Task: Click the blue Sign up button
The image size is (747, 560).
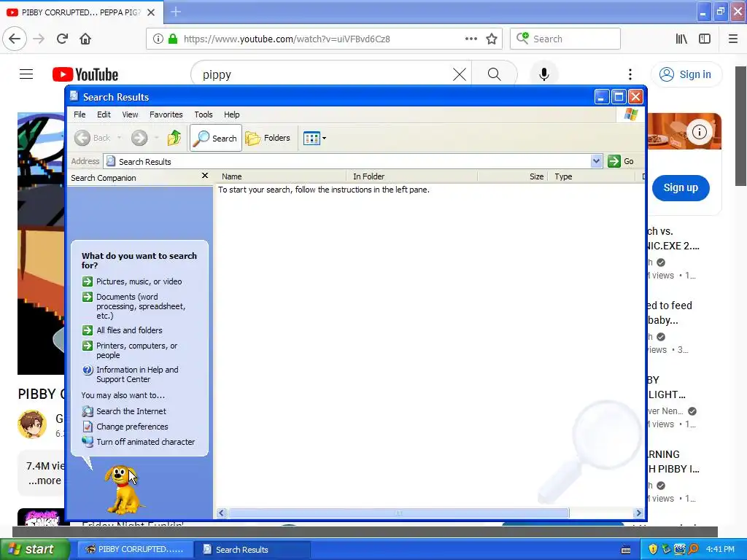Action: (681, 187)
